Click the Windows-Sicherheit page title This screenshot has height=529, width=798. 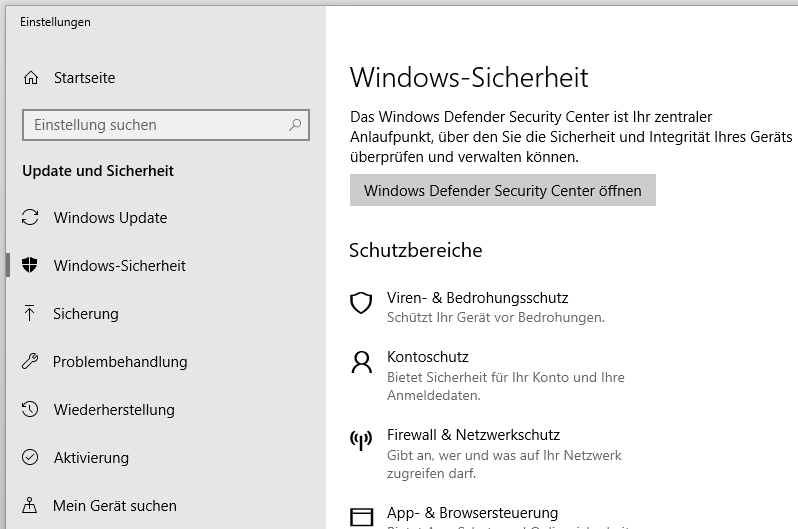tap(469, 78)
